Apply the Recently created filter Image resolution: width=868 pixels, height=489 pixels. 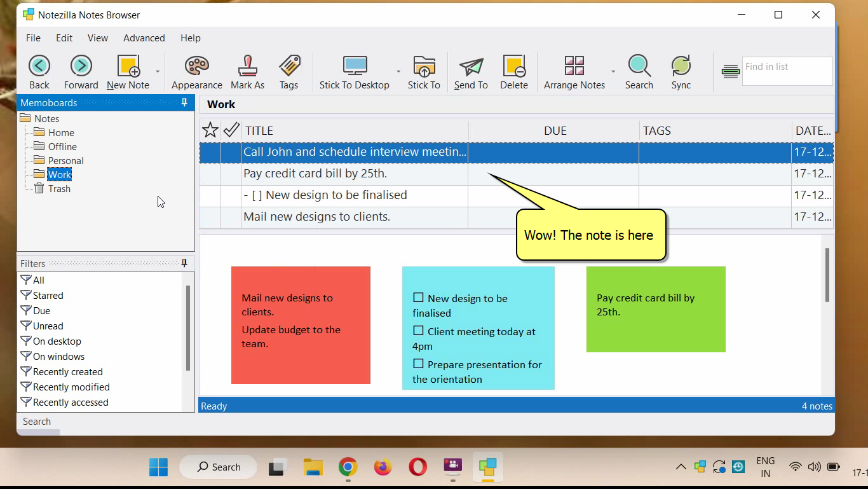[x=62, y=371]
